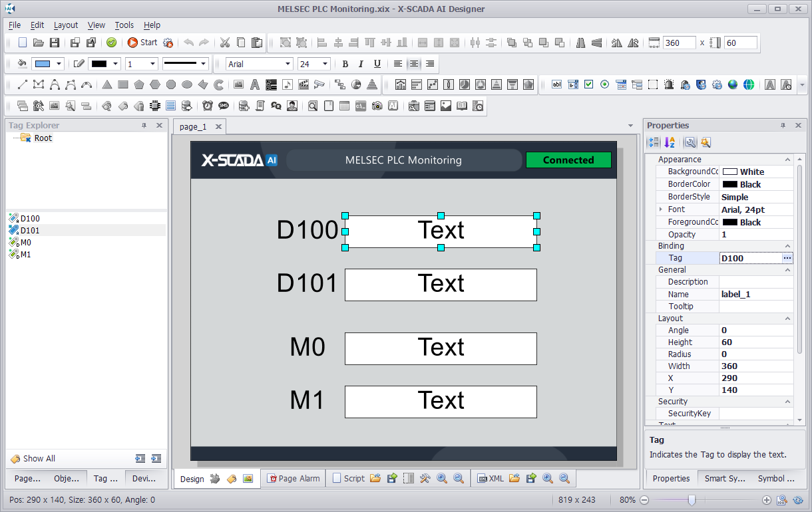Open the File menu
812x512 pixels.
coord(15,25)
